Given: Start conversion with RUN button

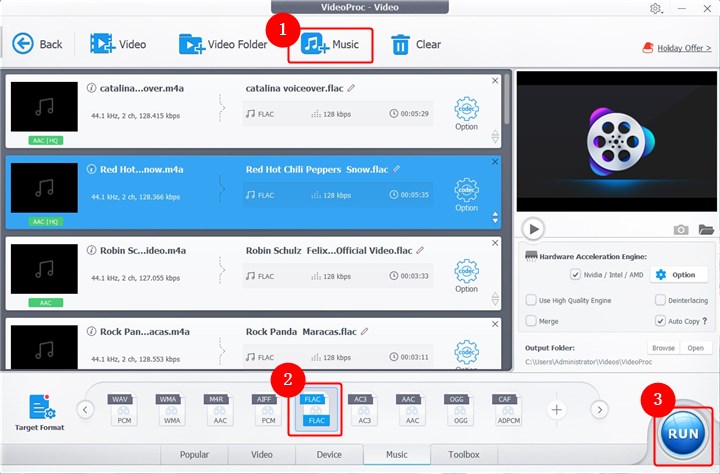Looking at the screenshot, I should (683, 434).
